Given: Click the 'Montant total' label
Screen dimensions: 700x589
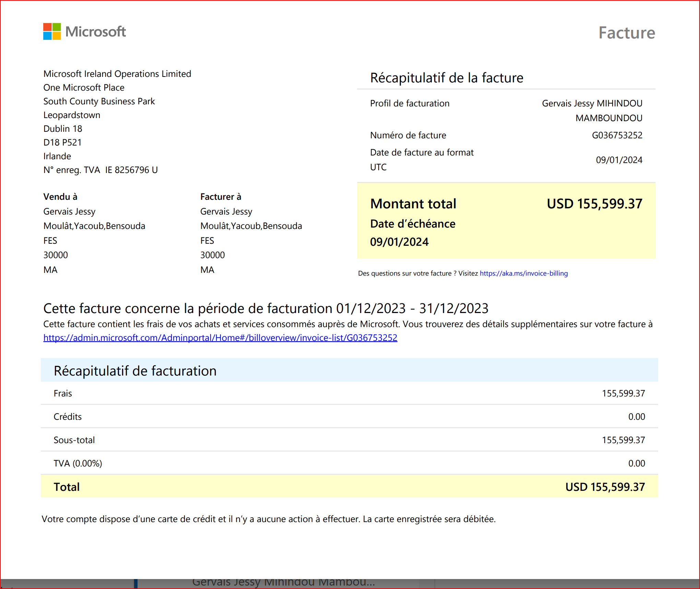Looking at the screenshot, I should 413,204.
